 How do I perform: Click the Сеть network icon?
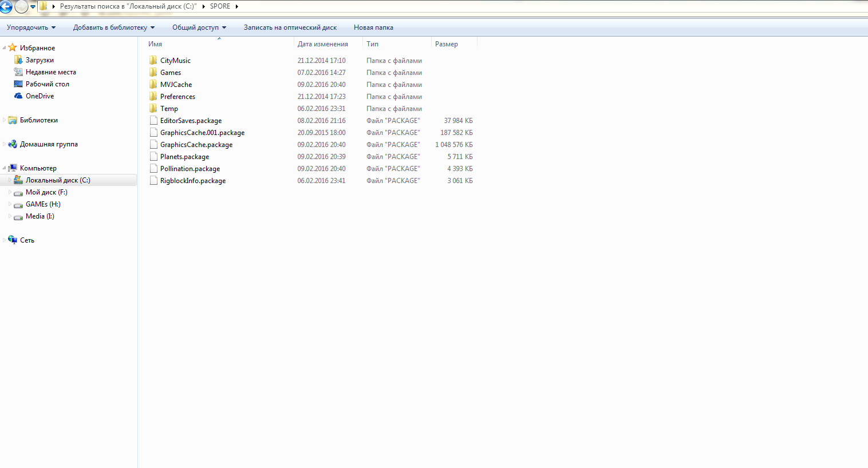pyautogui.click(x=13, y=240)
